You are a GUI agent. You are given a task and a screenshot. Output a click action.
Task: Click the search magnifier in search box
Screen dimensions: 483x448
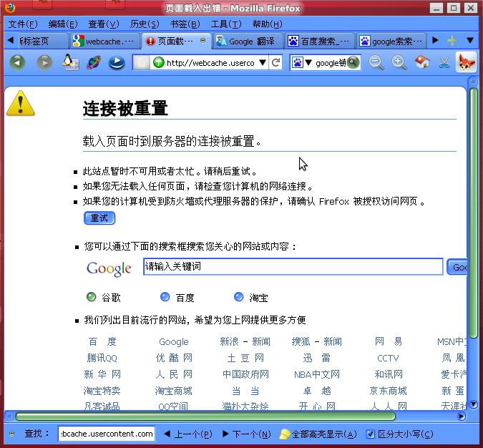pos(353,62)
